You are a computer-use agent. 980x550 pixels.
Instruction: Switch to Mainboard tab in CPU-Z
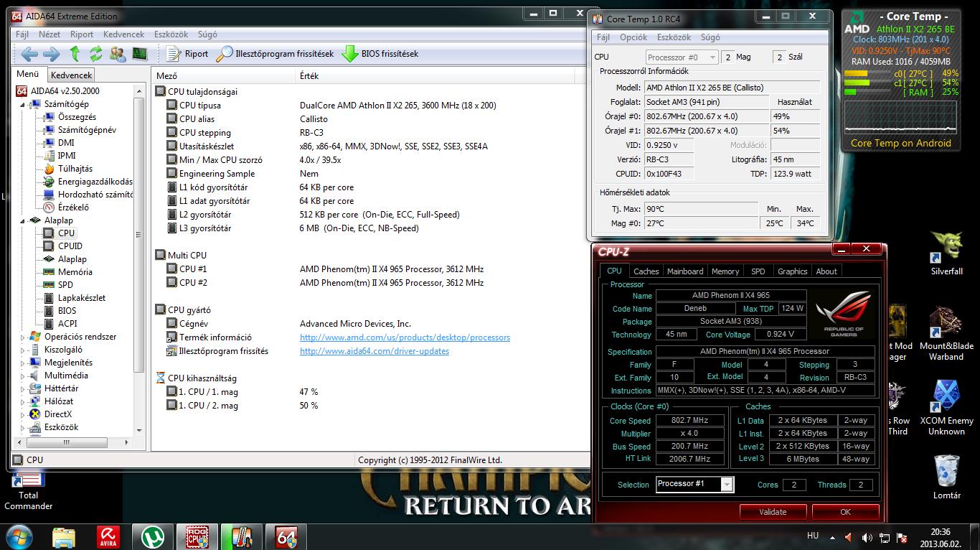coord(685,271)
